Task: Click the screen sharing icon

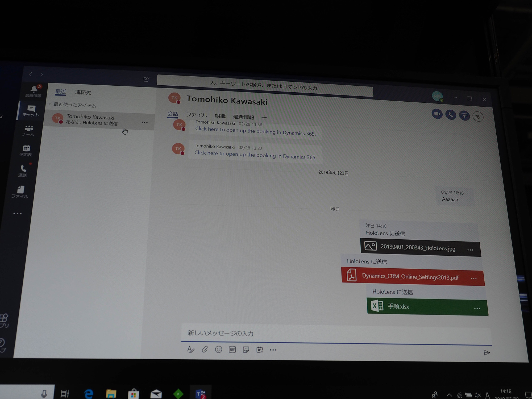Action: pyautogui.click(x=464, y=116)
